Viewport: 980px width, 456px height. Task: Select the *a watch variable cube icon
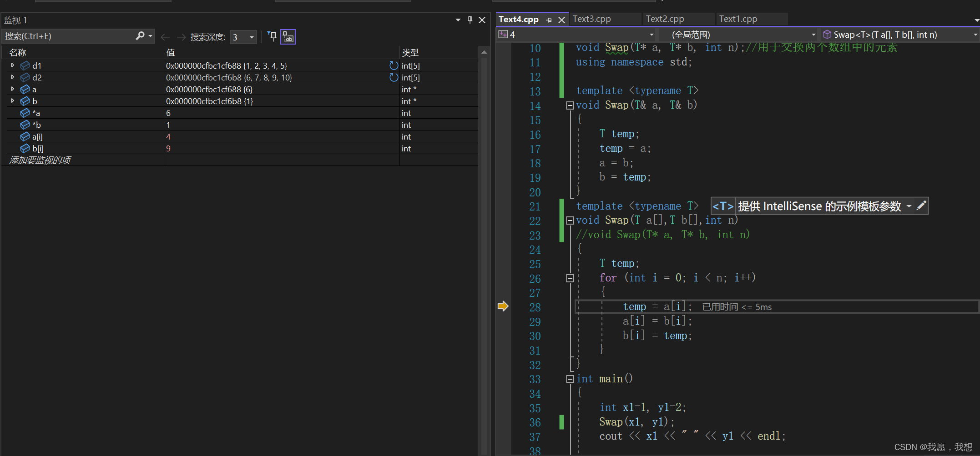pyautogui.click(x=25, y=113)
